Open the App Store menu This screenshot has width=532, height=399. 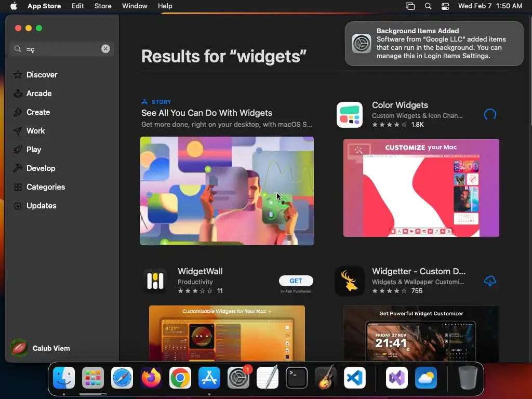(44, 6)
